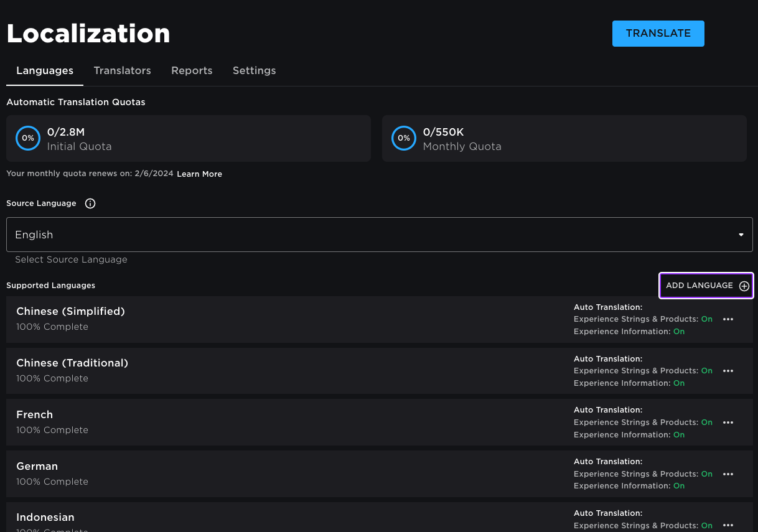Click the source language dropdown arrow
The image size is (758, 532).
[741, 235]
